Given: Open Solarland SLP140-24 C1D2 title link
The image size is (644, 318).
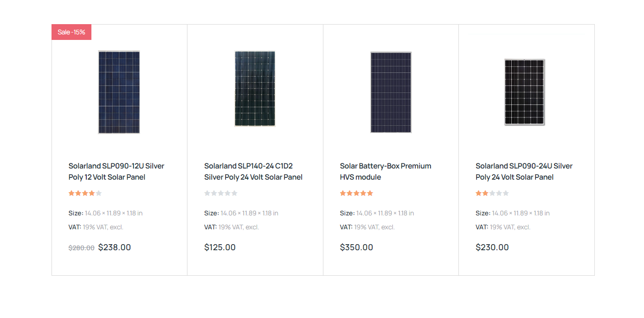Looking at the screenshot, I should tap(253, 171).
